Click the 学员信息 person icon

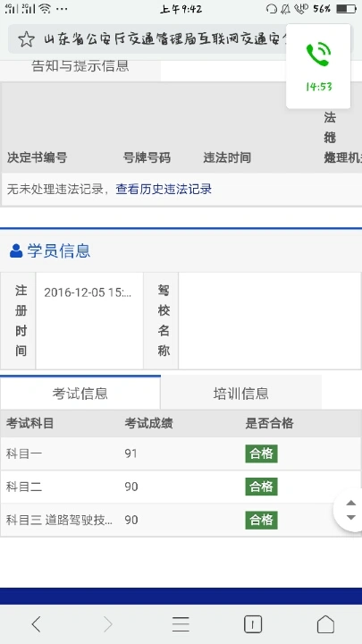point(16,250)
